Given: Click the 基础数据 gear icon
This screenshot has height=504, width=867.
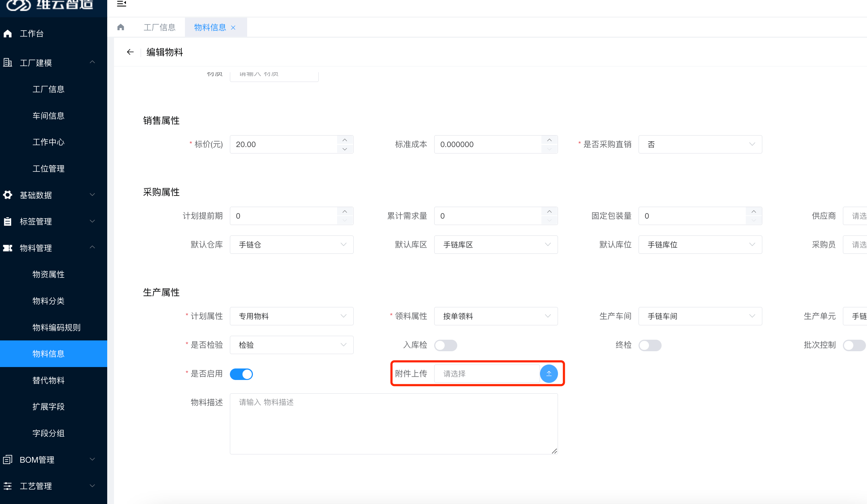Looking at the screenshot, I should 8,195.
